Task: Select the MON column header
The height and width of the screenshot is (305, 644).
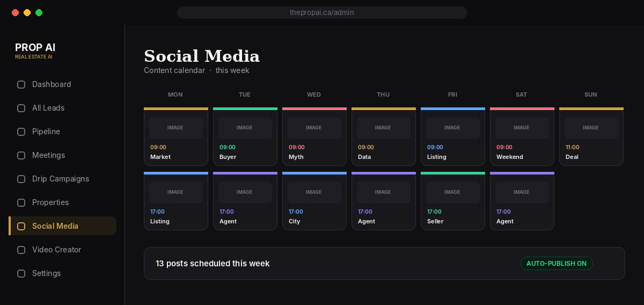Action: click(175, 95)
